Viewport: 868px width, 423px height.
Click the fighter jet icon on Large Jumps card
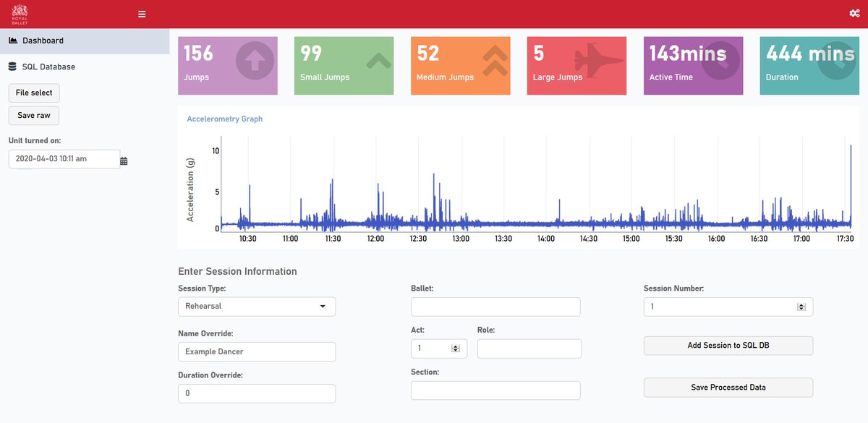(599, 62)
